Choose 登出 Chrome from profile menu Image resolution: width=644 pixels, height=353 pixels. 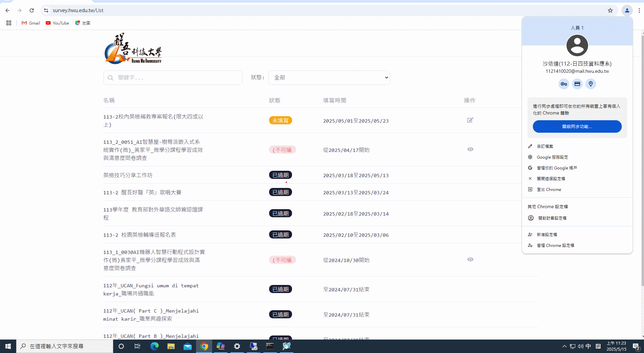click(549, 190)
